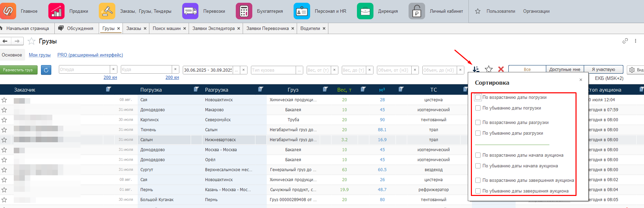
Task: Click the star filter icon near sorting
Action: (489, 70)
